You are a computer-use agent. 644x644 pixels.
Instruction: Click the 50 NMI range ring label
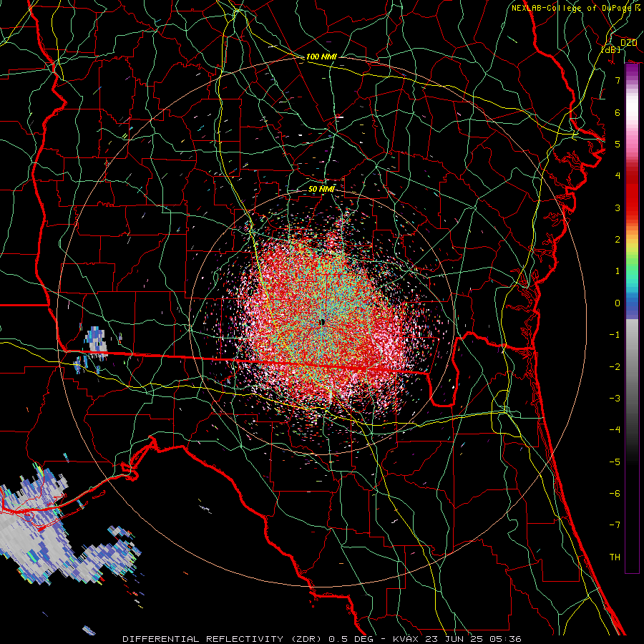[x=321, y=190]
